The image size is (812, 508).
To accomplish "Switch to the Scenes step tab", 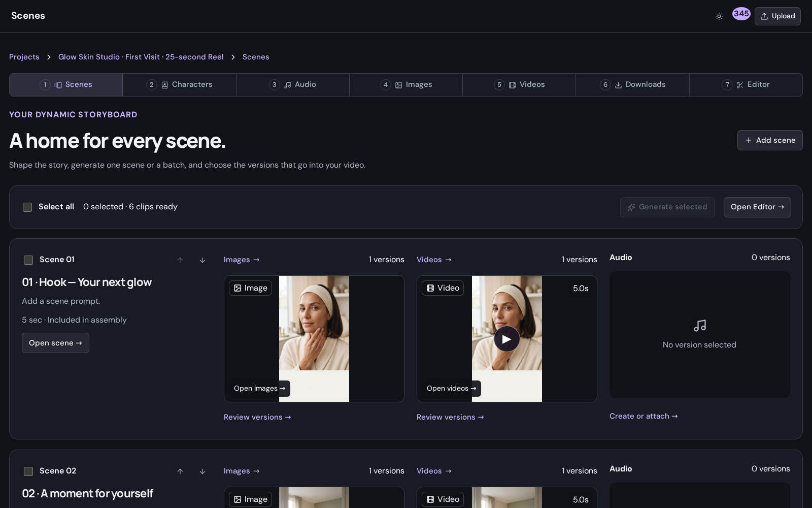I will [x=66, y=85].
